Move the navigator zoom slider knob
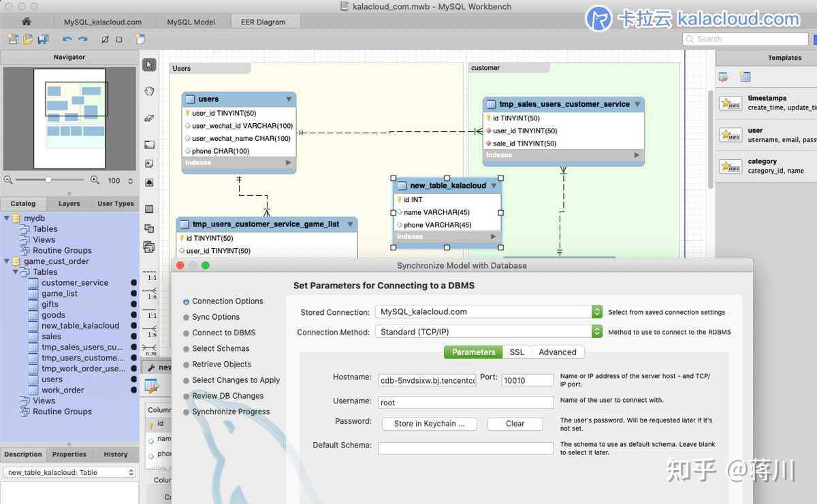The width and height of the screenshot is (817, 504). [x=48, y=180]
